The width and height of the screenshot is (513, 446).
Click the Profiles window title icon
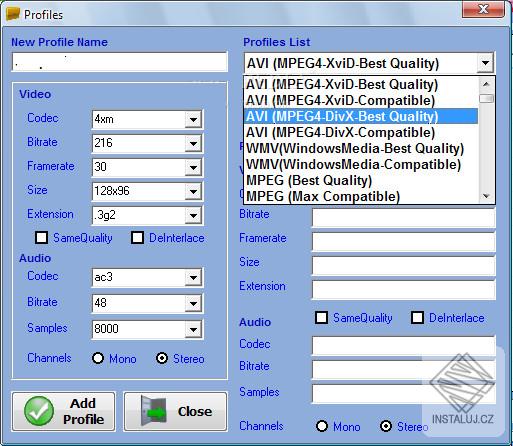pos(13,14)
